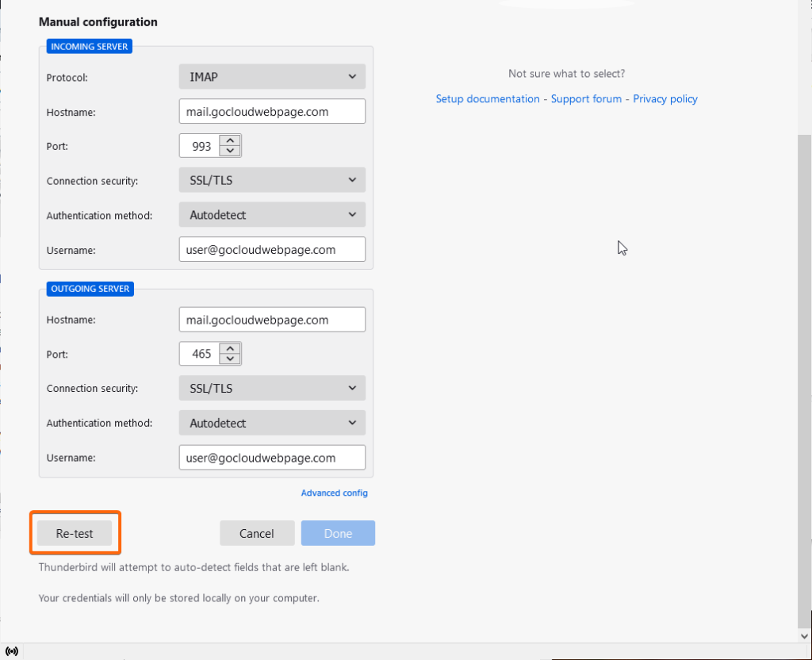Edit the outgoing server Hostname field

pyautogui.click(x=272, y=320)
